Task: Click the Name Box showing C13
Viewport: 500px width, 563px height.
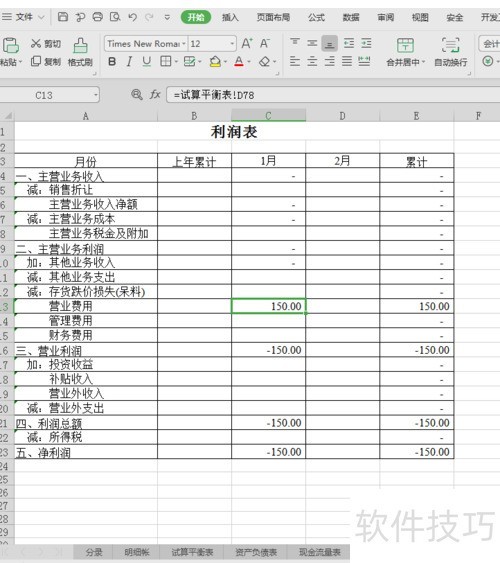Action: 44,95
